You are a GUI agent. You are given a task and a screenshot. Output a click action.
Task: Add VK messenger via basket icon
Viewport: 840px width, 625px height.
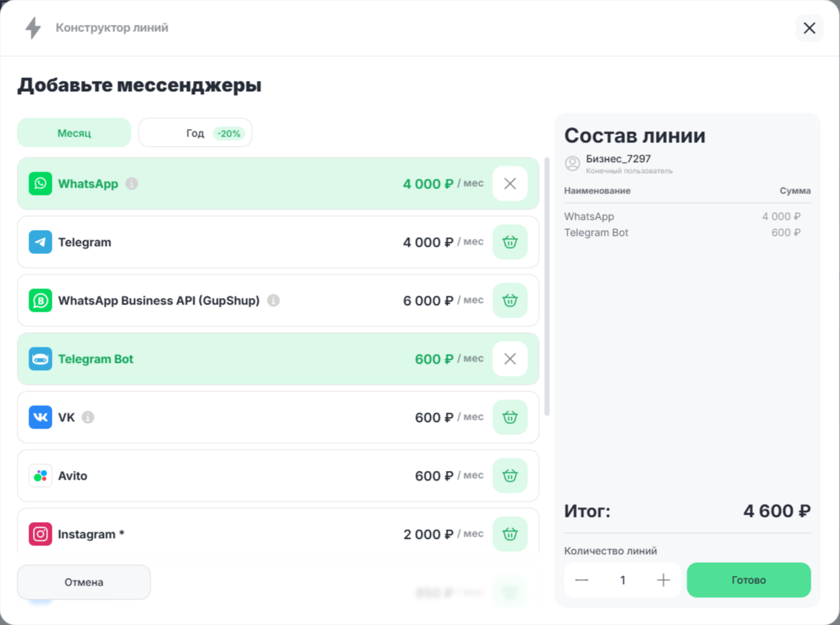(510, 418)
